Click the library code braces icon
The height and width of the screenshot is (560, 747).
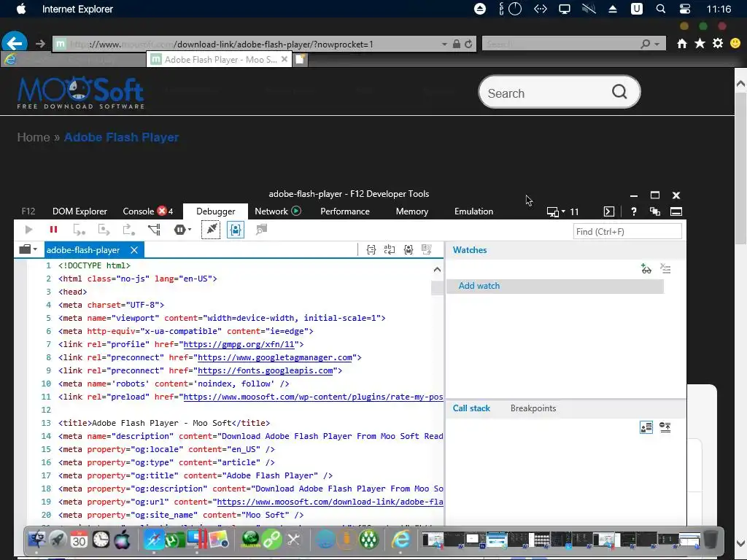tap(409, 249)
